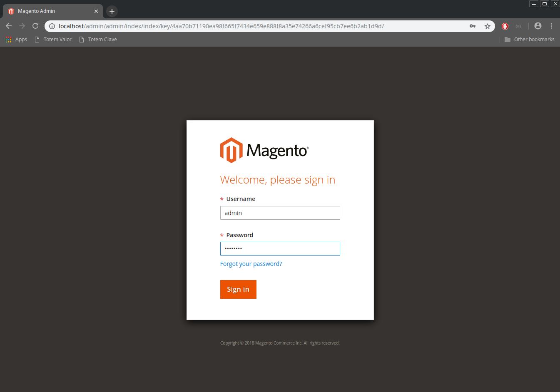
Task: Close the Magento Admin tab
Action: click(x=96, y=11)
